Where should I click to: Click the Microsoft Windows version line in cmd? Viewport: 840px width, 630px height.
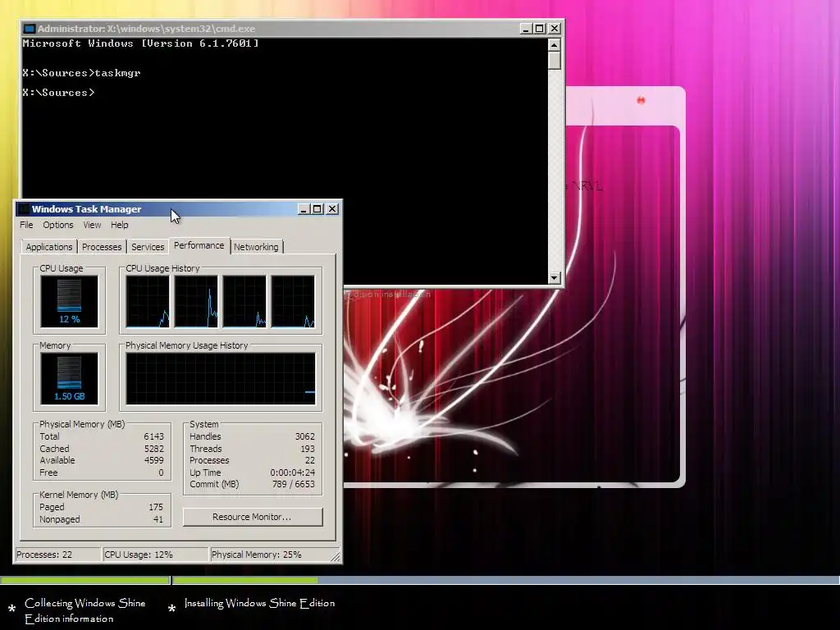140,43
